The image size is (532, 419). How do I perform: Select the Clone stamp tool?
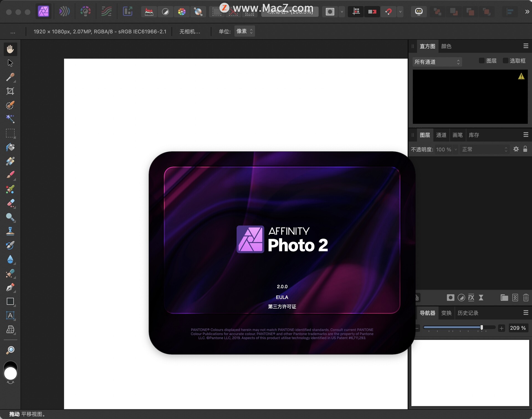tap(10, 231)
